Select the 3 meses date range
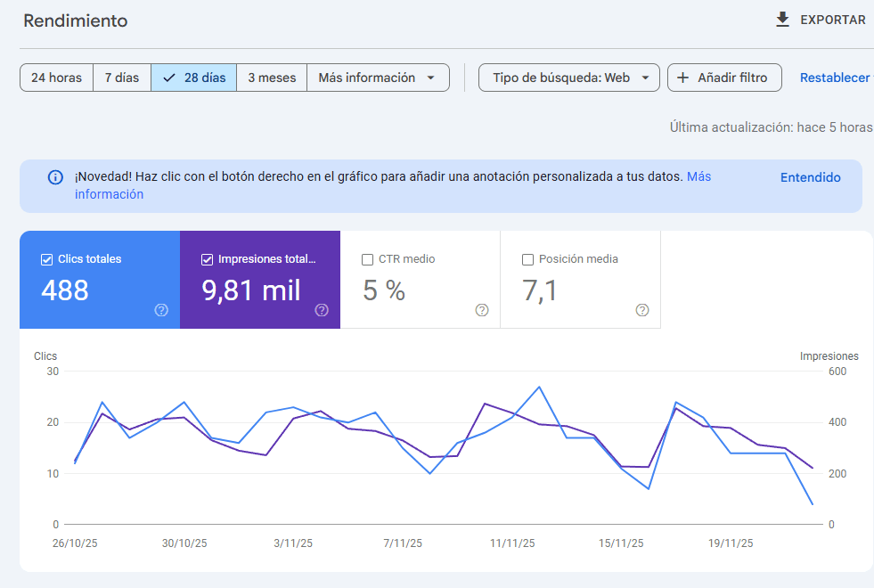The image size is (874, 588). pyautogui.click(x=271, y=78)
